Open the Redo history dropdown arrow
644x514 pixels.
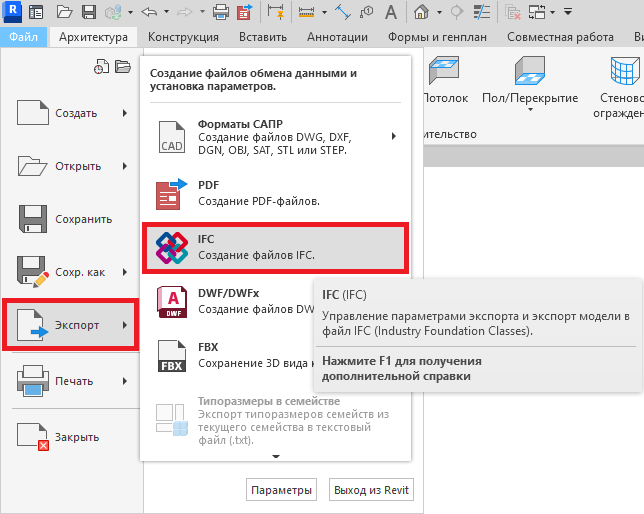tap(202, 12)
